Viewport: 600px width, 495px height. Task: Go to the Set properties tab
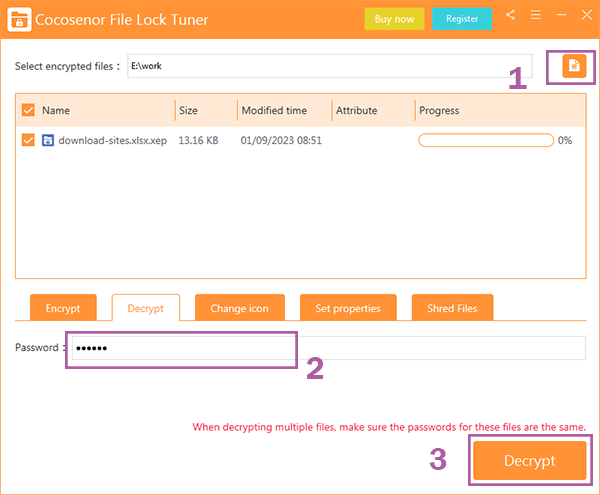pos(348,308)
